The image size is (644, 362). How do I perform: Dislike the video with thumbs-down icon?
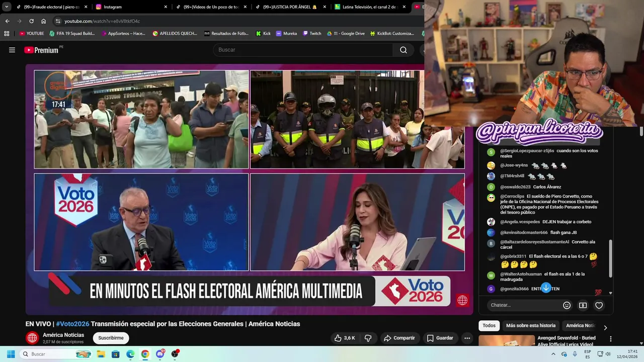pos(368,338)
